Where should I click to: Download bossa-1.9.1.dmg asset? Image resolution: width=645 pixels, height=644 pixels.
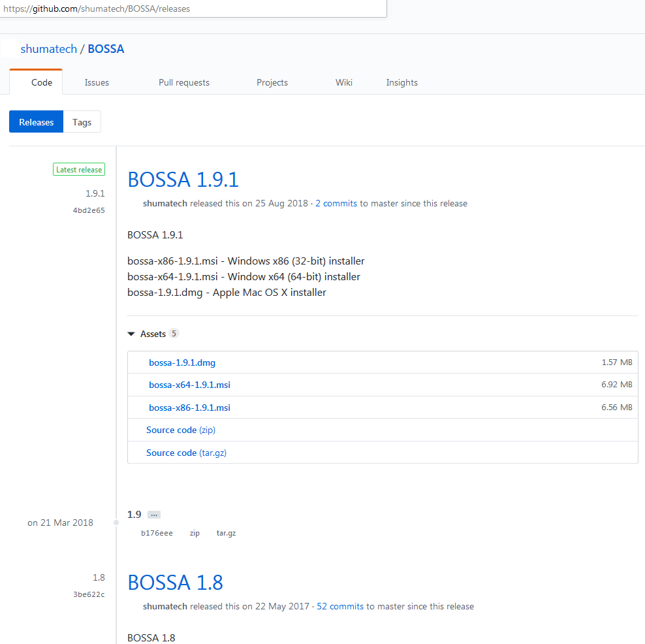coord(182,362)
